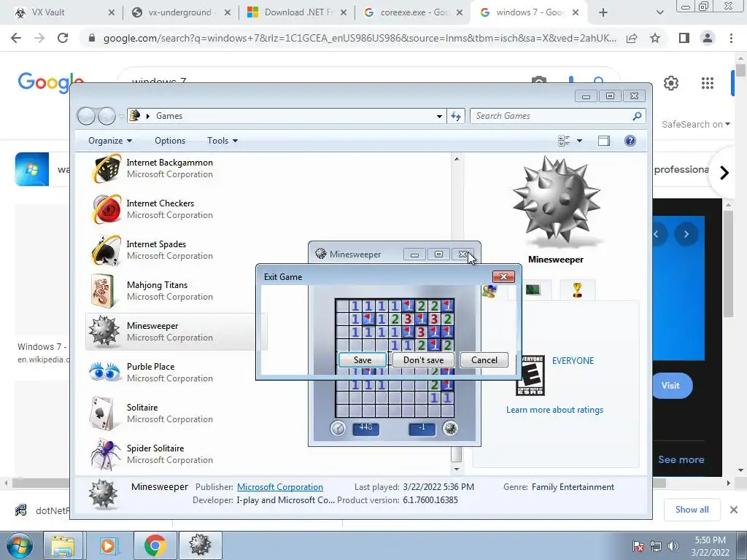Viewport: 747px width, 560px height.
Task: Click back button in Games explorer
Action: click(x=86, y=116)
